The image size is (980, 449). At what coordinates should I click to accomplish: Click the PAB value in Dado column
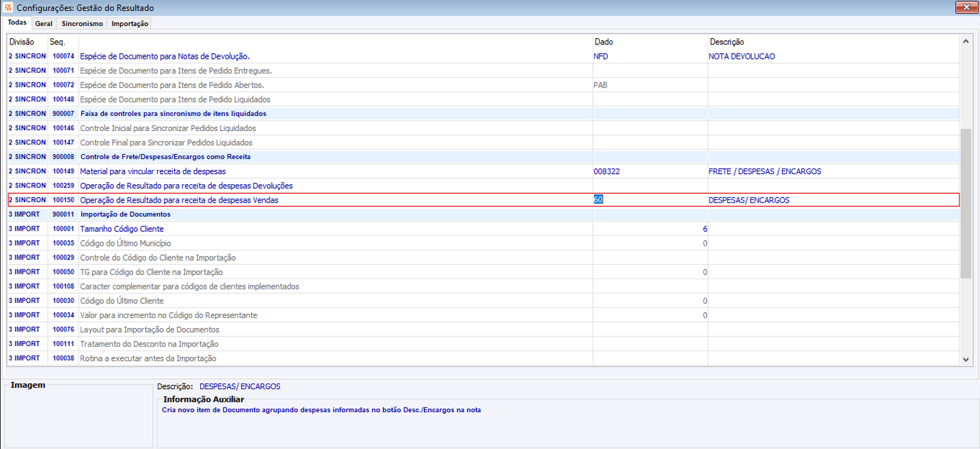[601, 85]
